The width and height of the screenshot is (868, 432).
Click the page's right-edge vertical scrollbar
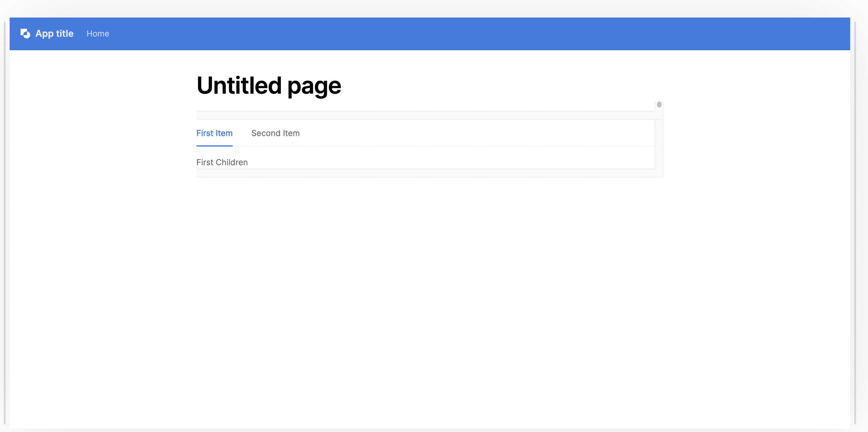point(855,222)
